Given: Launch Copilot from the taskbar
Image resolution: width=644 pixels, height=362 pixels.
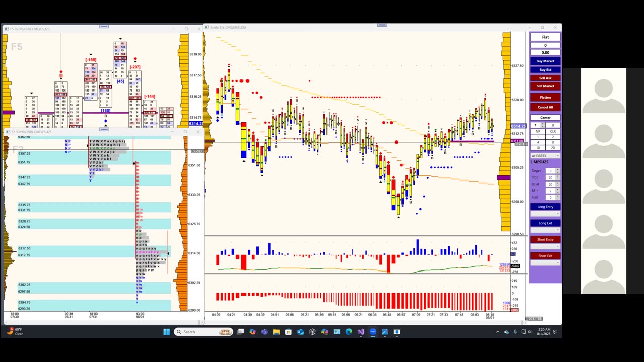Looking at the screenshot, I should click(252, 332).
